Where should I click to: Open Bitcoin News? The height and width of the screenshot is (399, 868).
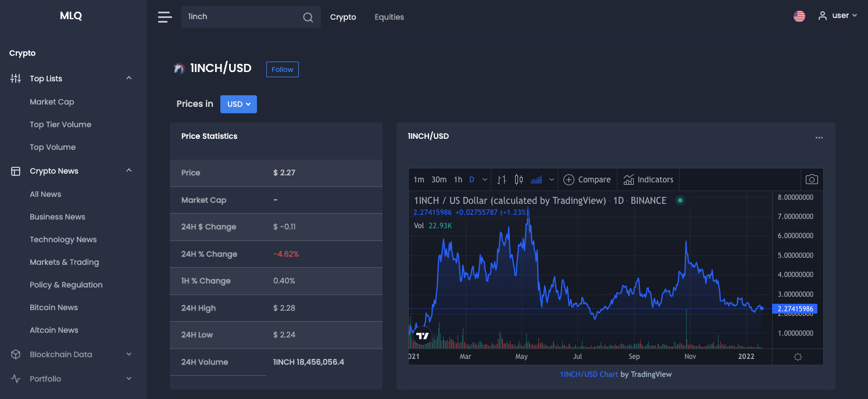coord(53,307)
